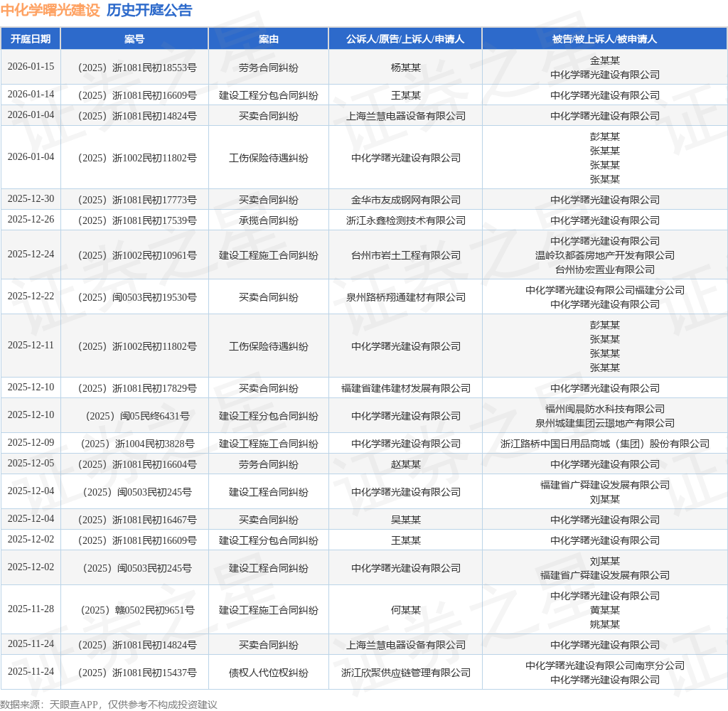Click case number 浙1004民初3828号
Screen dimensions: 728x711
[x=138, y=444]
